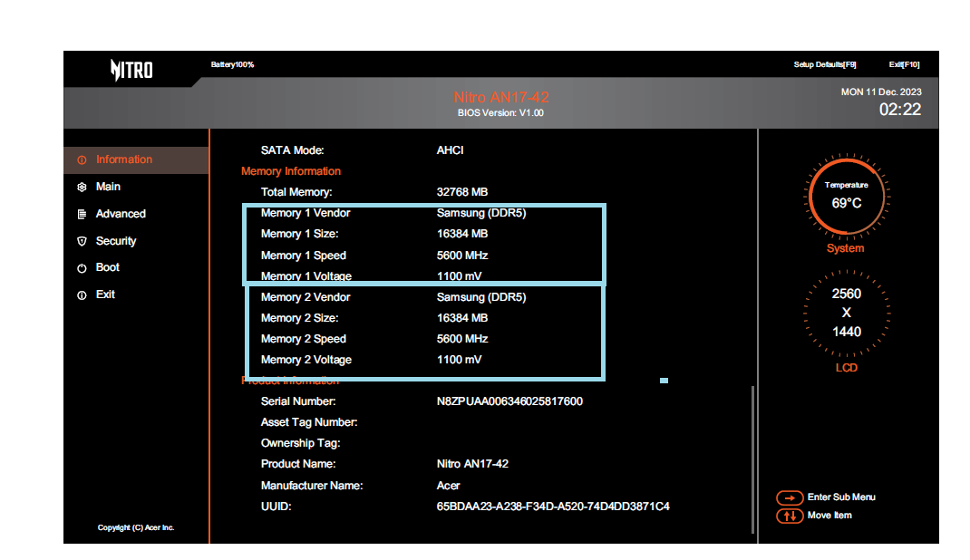Image resolution: width=970 pixels, height=560 pixels.
Task: Click the Asset Tag Number: label
Action: pyautogui.click(x=309, y=423)
